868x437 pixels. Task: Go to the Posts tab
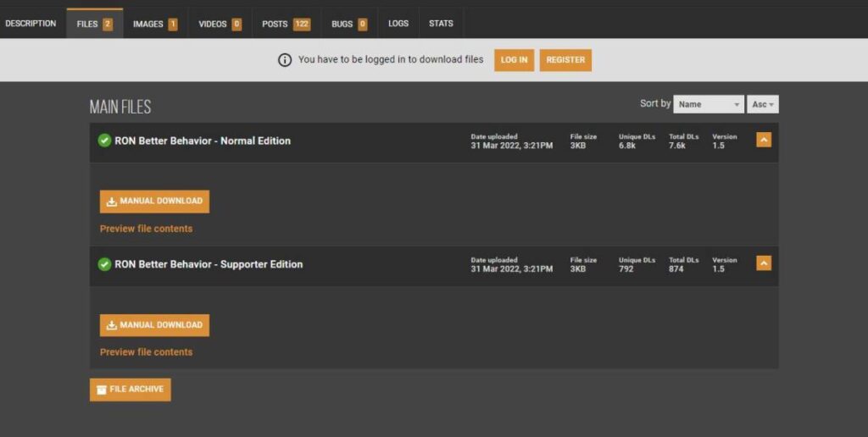coord(286,24)
